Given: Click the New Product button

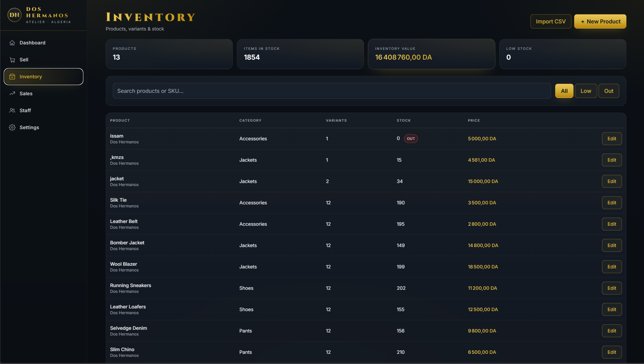Looking at the screenshot, I should pyautogui.click(x=600, y=21).
